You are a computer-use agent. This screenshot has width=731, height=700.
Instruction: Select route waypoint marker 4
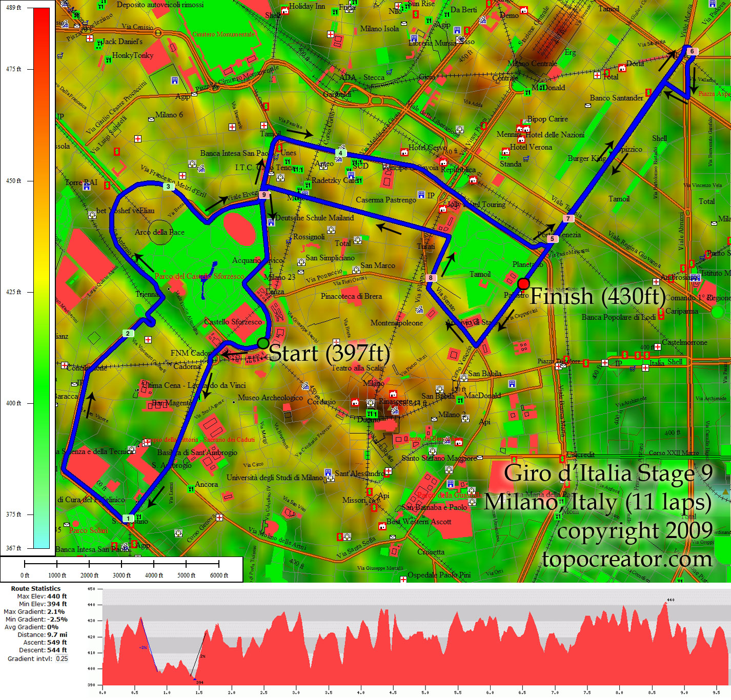click(x=340, y=153)
